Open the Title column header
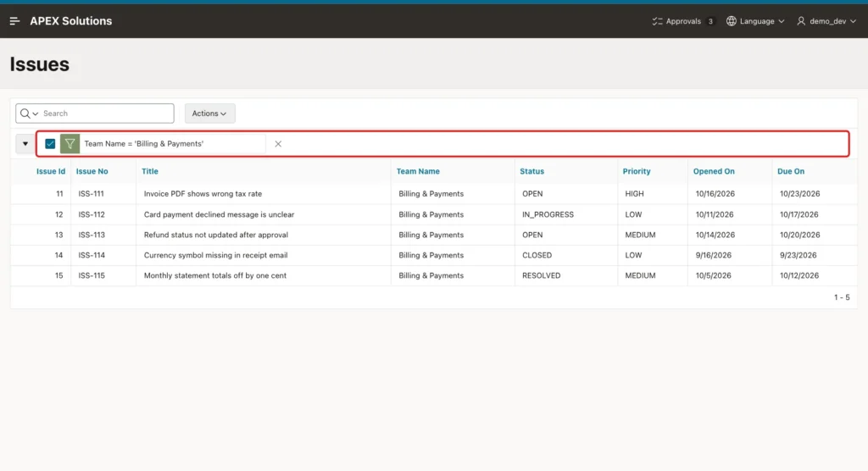This screenshot has width=868, height=471. (x=150, y=172)
